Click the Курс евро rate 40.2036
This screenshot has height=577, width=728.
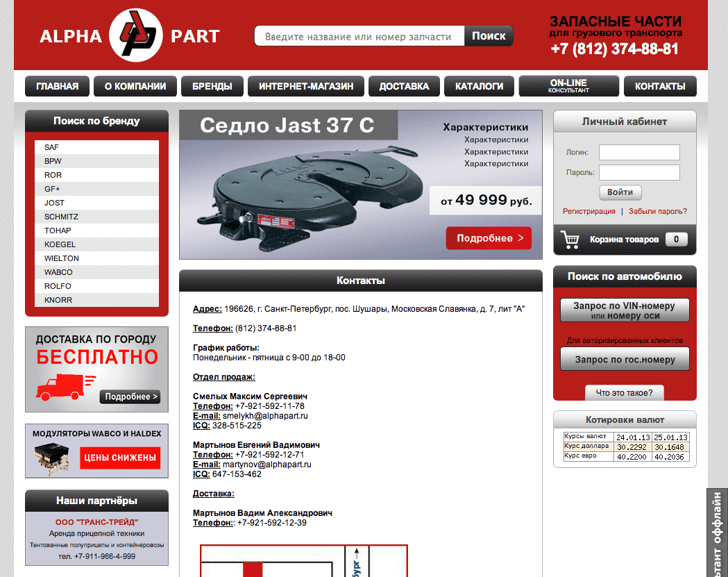670,457
